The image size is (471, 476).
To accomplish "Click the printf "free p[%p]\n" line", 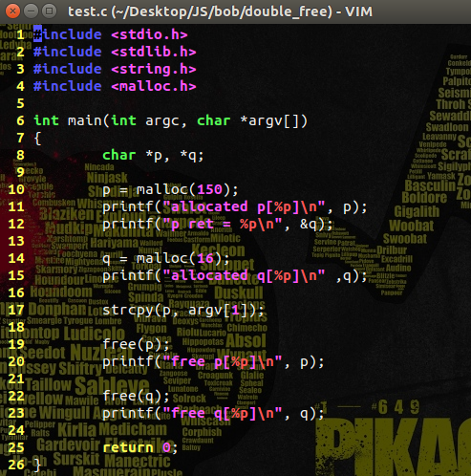I will pyautogui.click(x=213, y=362).
